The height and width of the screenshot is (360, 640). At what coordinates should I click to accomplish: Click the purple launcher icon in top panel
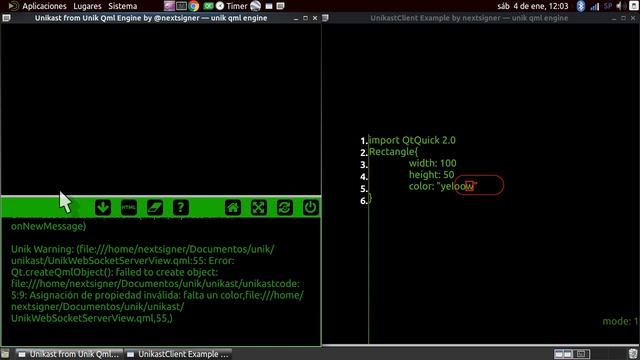(x=169, y=6)
